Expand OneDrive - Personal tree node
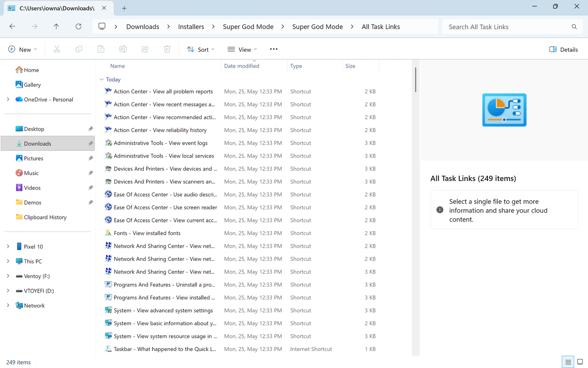The width and height of the screenshot is (588, 368). (x=8, y=99)
